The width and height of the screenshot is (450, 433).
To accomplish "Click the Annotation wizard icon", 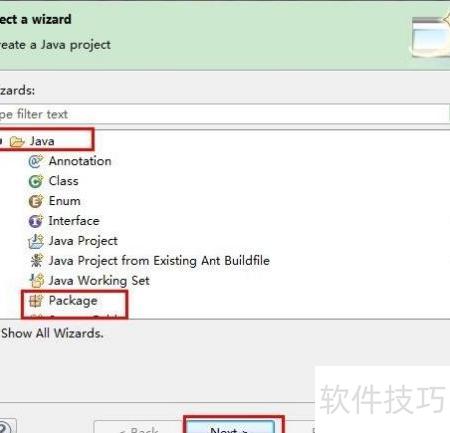I will point(36,161).
